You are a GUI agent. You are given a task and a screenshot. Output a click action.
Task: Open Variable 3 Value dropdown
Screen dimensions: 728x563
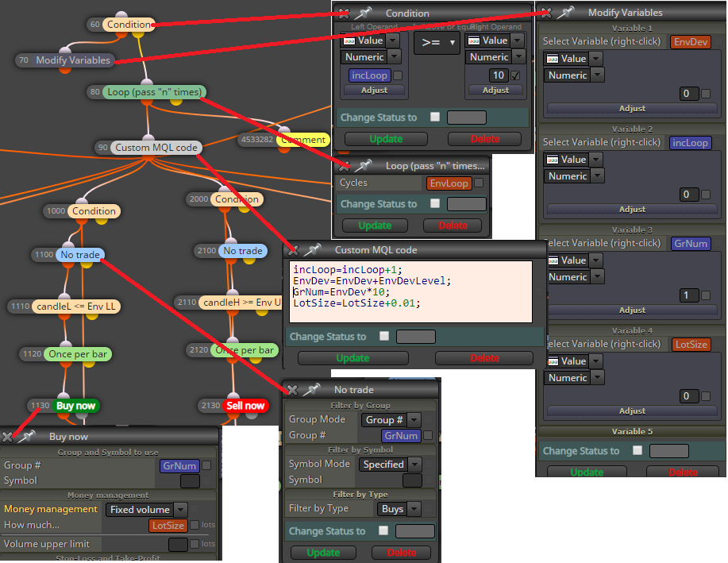tap(596, 260)
